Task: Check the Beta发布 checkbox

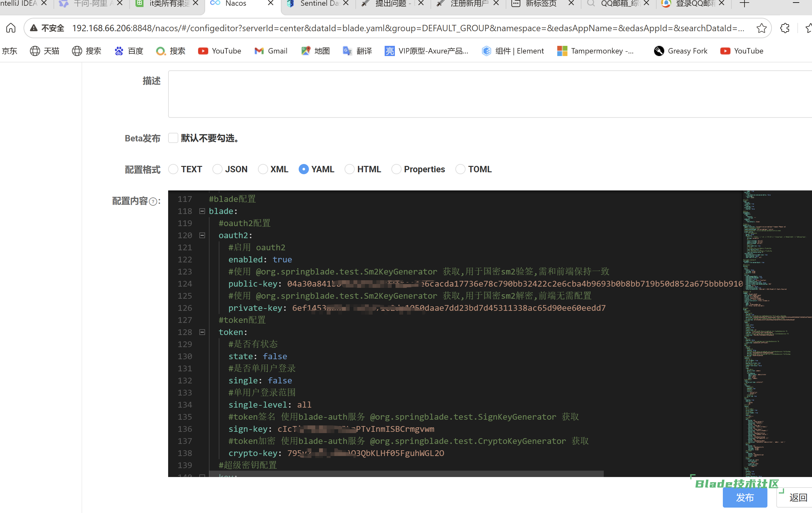Action: tap(173, 138)
